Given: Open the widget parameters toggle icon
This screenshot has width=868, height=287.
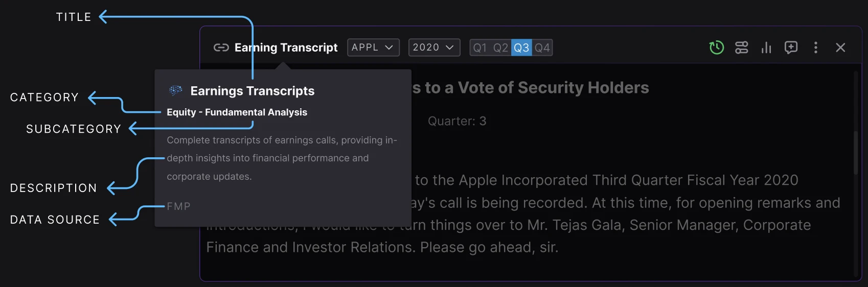Looking at the screenshot, I should click(x=741, y=47).
